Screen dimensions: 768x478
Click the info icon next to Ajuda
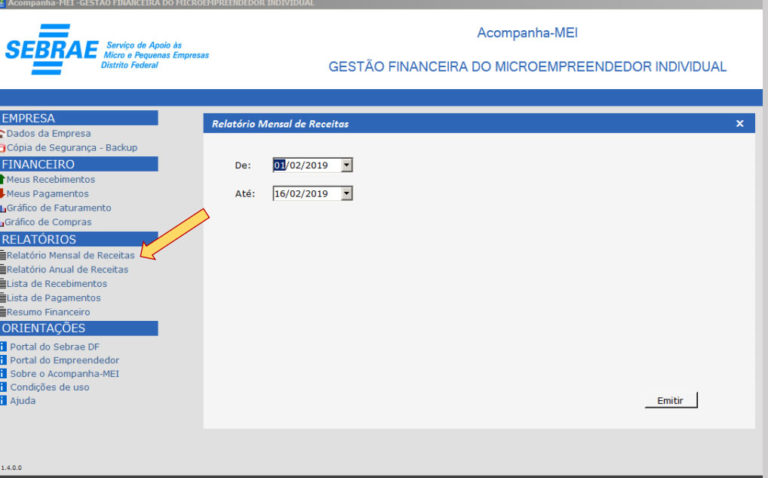click(x=3, y=401)
